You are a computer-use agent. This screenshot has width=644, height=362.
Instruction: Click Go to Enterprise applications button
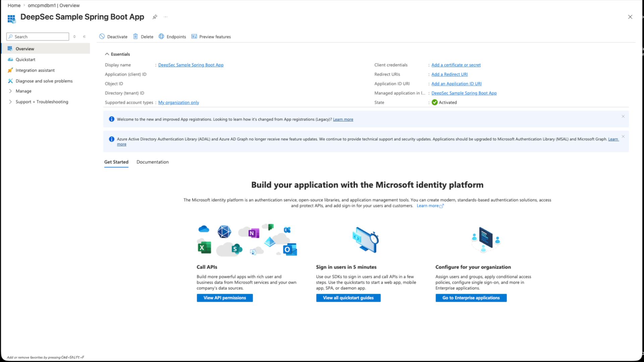[x=471, y=298]
